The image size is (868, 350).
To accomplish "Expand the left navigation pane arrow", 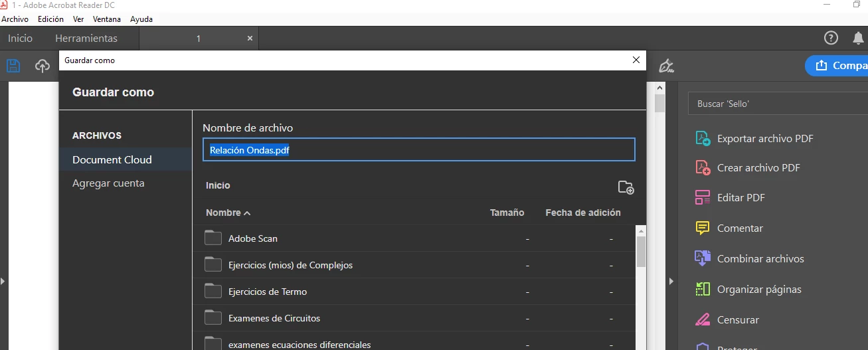I will coord(3,282).
